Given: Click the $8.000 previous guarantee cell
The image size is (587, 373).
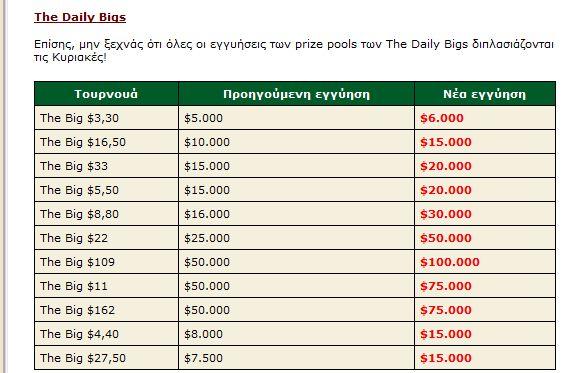Looking at the screenshot, I should (296, 334).
